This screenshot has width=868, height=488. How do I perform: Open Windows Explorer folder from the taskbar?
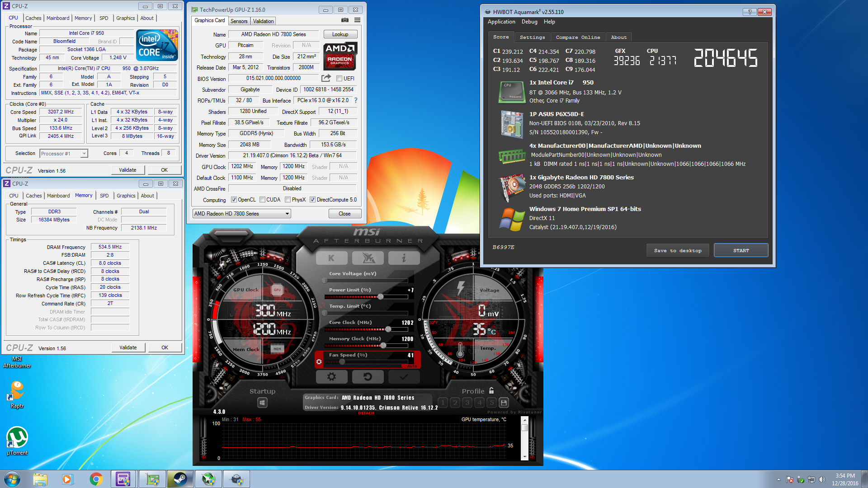pyautogui.click(x=40, y=479)
